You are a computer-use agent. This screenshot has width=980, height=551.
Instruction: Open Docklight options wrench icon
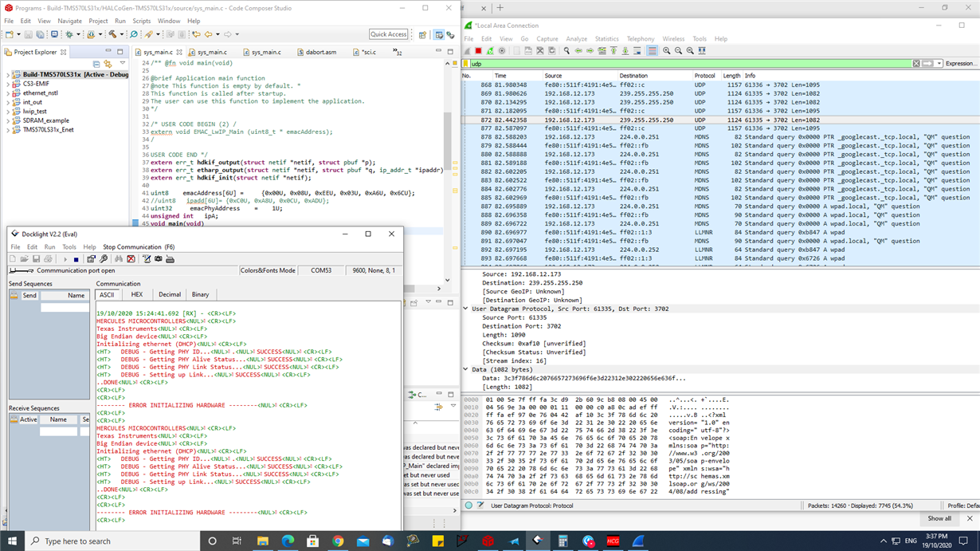tap(103, 259)
